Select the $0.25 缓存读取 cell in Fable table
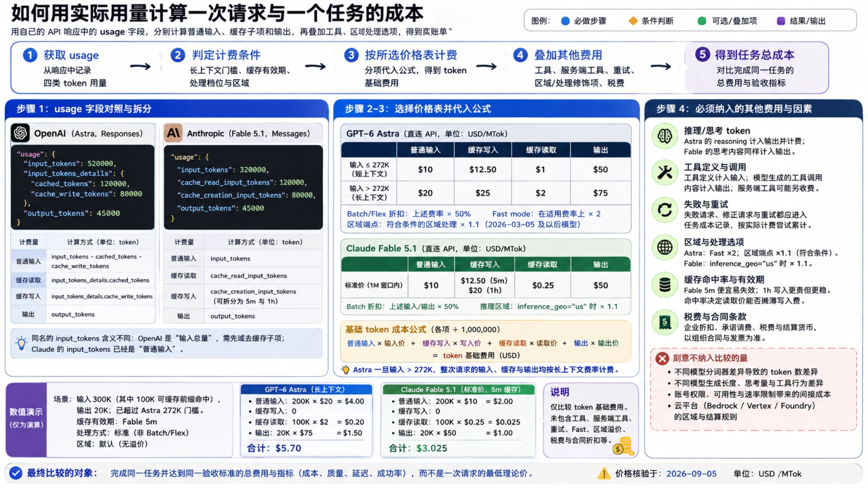 coord(542,285)
